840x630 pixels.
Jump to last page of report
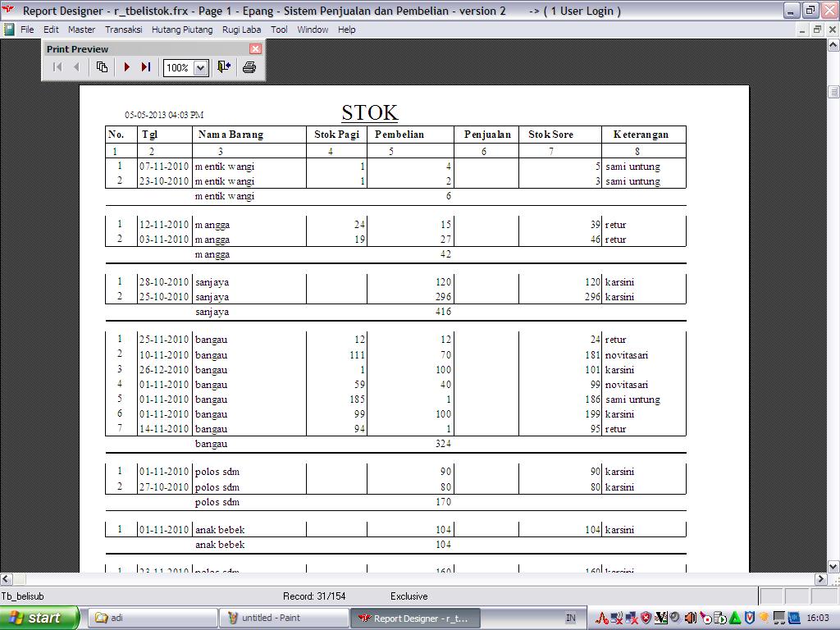(x=145, y=67)
